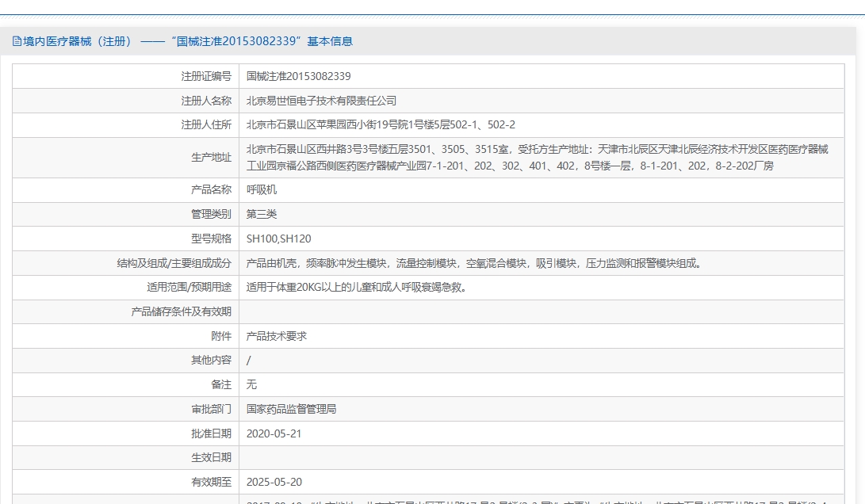This screenshot has height=504, width=865.
Task: Select composition text 产品由机壳，频率脉冲发生模块
Action: 474,263
